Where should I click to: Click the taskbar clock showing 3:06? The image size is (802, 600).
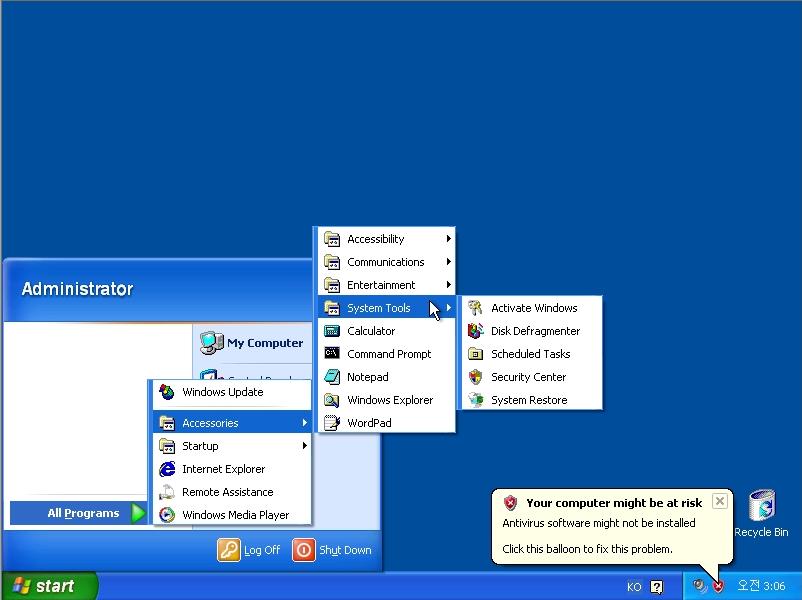(x=761, y=586)
